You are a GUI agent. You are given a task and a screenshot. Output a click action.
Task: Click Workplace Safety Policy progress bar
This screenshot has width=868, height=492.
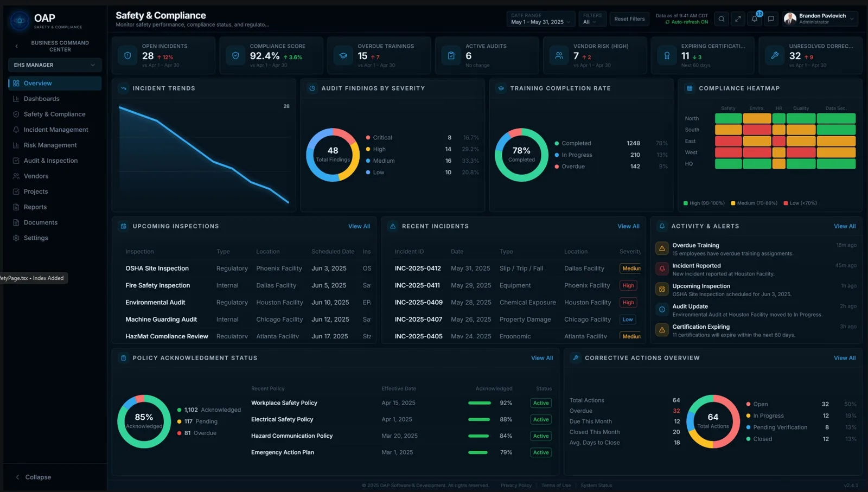pyautogui.click(x=480, y=403)
